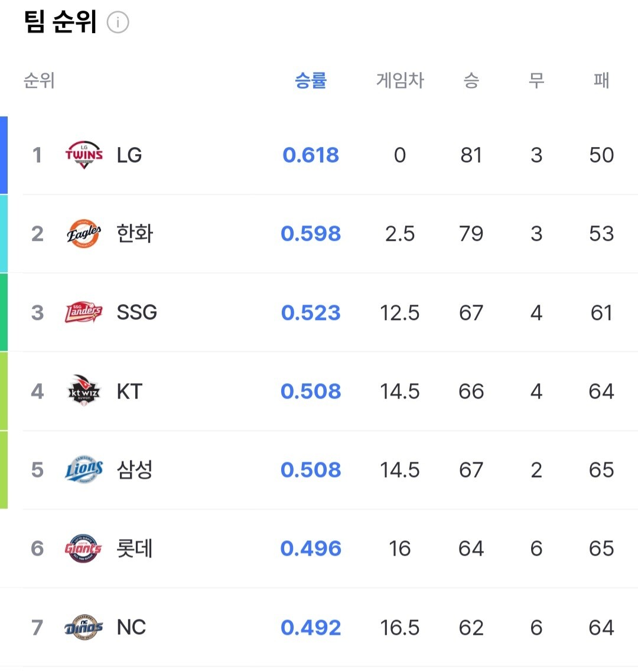
Task: Click the 팀 순위 page heading
Action: pyautogui.click(x=60, y=22)
